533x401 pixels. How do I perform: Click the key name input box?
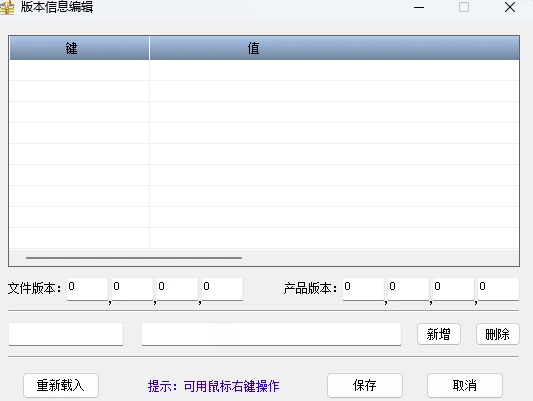(66, 334)
